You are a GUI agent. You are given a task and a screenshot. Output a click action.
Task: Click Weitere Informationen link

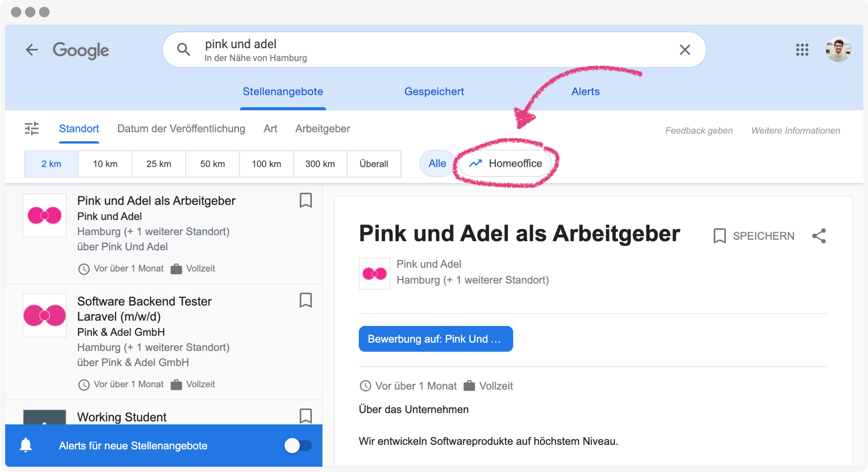click(796, 130)
